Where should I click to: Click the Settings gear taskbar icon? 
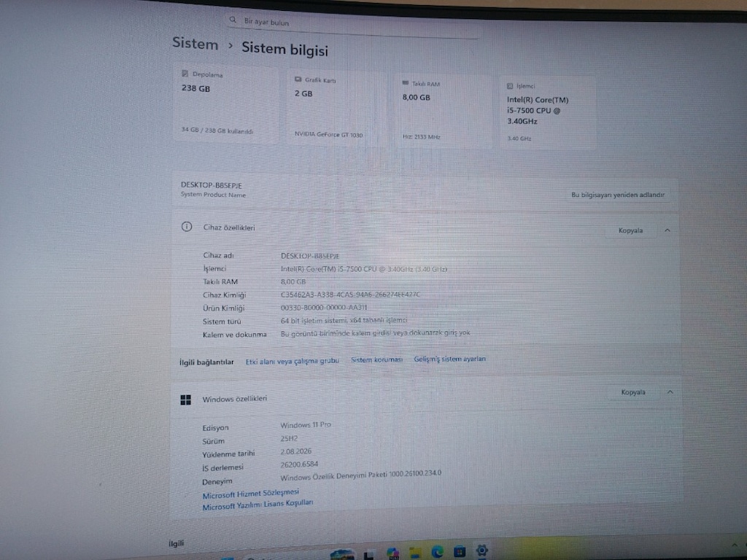tap(481, 551)
